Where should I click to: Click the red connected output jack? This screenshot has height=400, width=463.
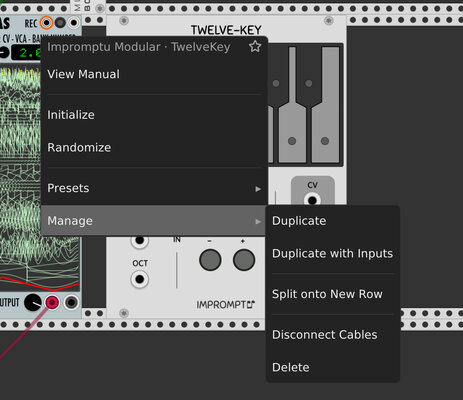[52, 302]
